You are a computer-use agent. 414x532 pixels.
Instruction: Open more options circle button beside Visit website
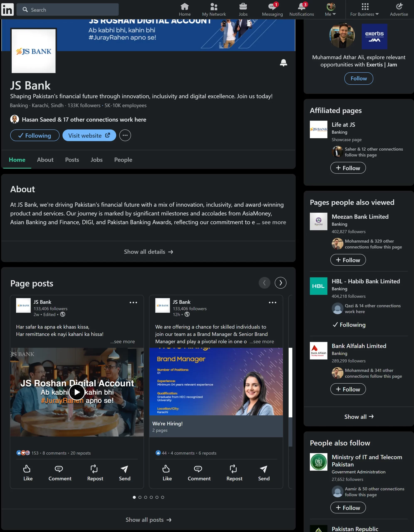point(125,135)
